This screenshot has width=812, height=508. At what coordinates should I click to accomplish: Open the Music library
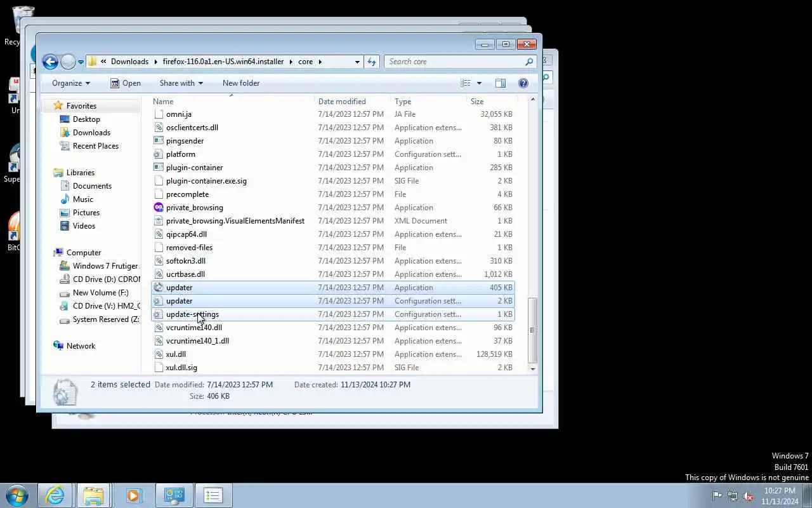(x=83, y=199)
